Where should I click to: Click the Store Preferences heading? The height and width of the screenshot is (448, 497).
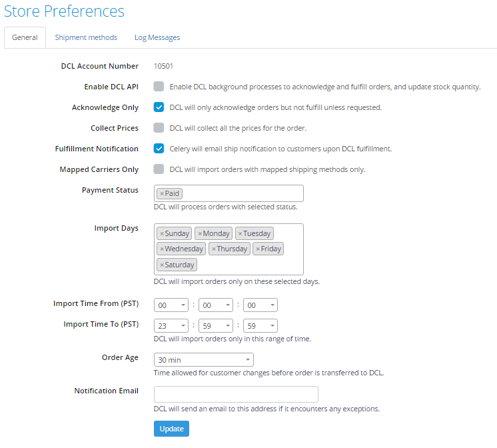64,11
